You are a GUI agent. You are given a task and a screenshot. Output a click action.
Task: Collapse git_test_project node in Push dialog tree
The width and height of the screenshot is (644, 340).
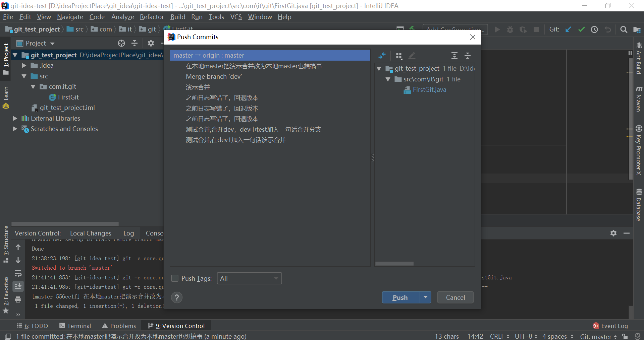(379, 69)
